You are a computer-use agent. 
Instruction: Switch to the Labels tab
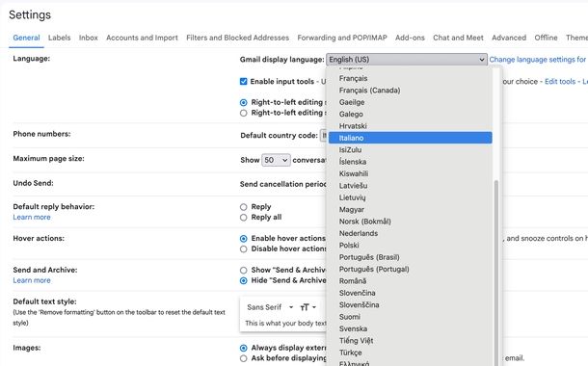(x=59, y=38)
